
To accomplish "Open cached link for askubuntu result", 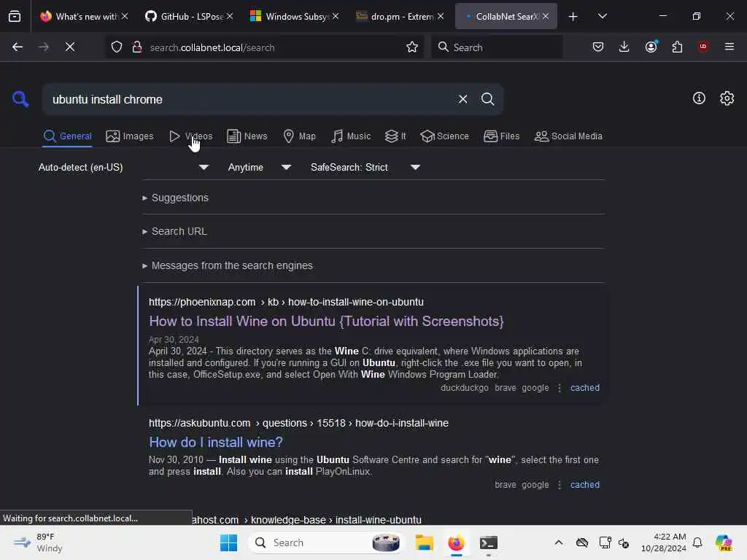I will 584,485.
